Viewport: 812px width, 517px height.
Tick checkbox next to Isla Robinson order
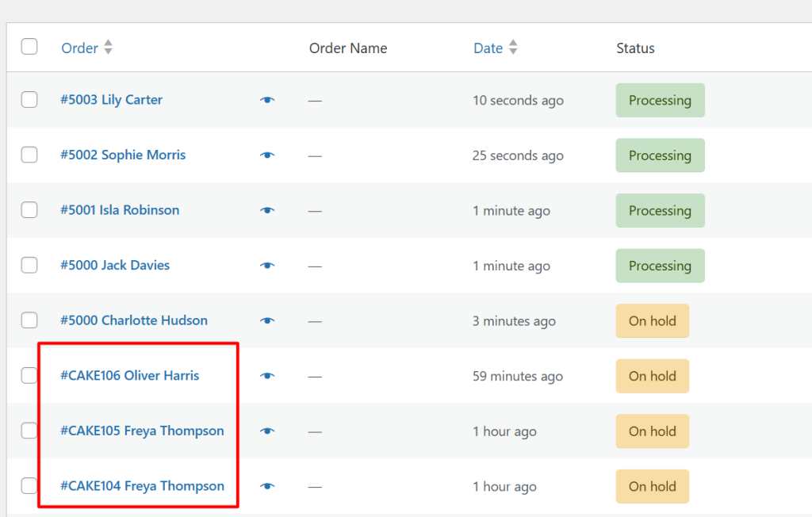(29, 210)
